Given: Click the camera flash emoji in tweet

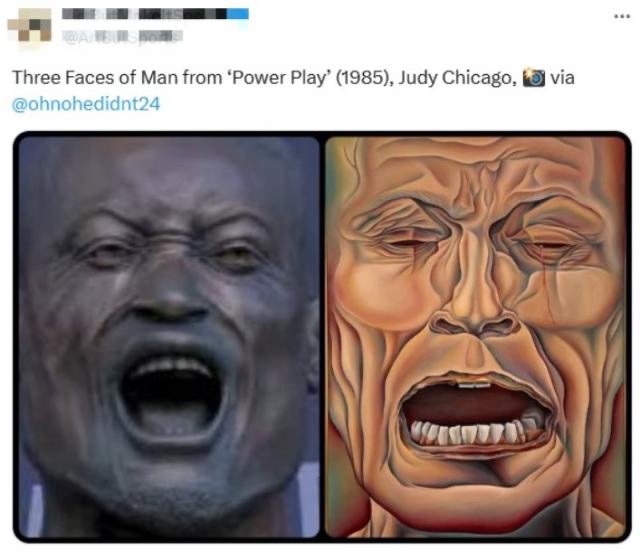Looking at the screenshot, I should (534, 78).
